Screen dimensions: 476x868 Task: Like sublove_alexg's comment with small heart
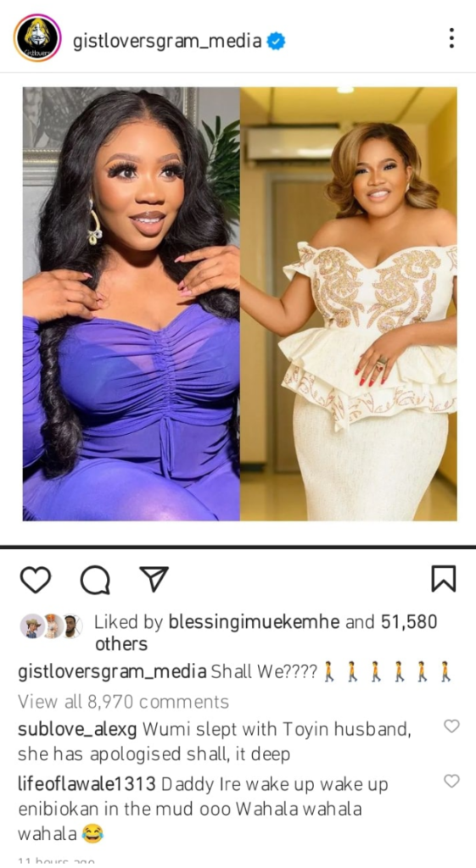(x=451, y=726)
